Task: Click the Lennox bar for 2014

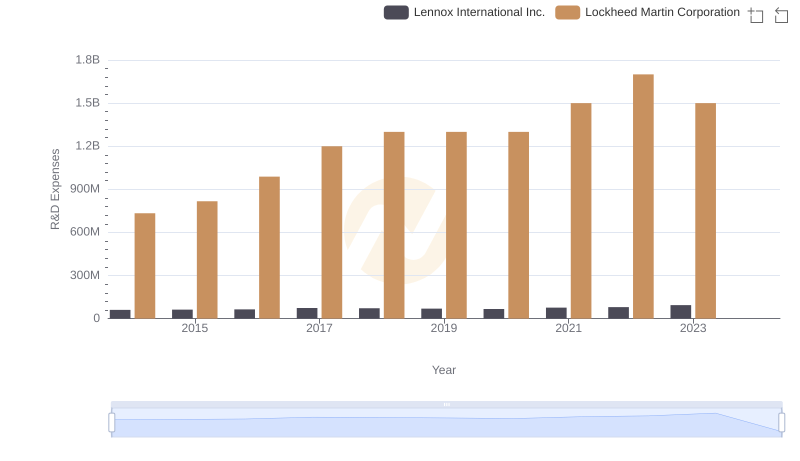Action: (120, 314)
